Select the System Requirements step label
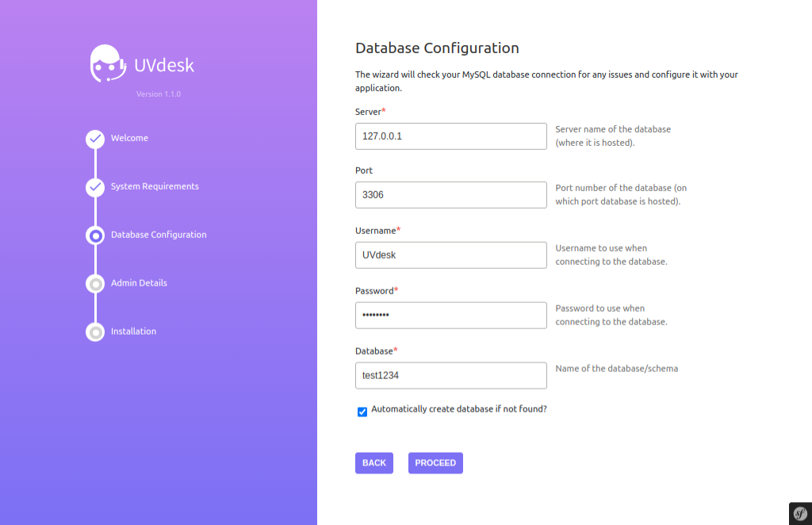This screenshot has width=812, height=525. click(x=155, y=186)
